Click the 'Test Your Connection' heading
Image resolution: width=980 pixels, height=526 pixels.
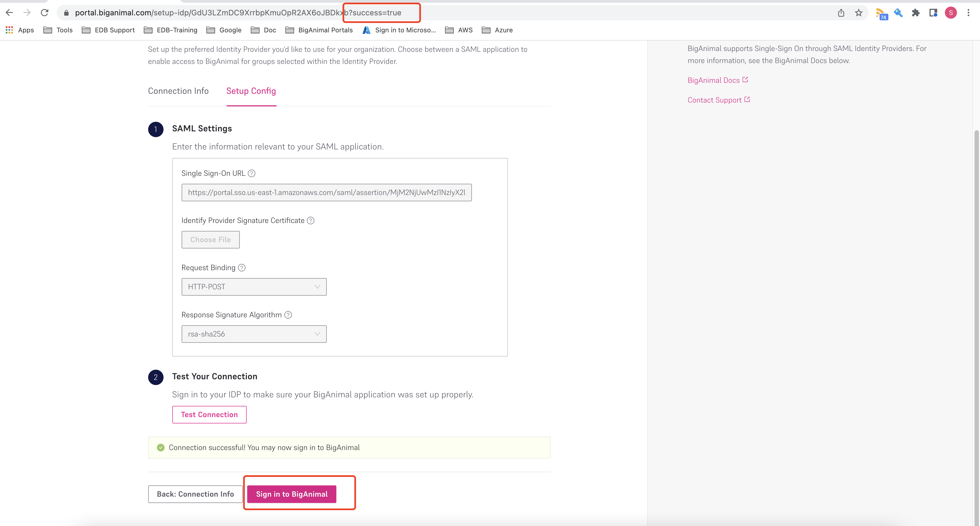click(215, 377)
